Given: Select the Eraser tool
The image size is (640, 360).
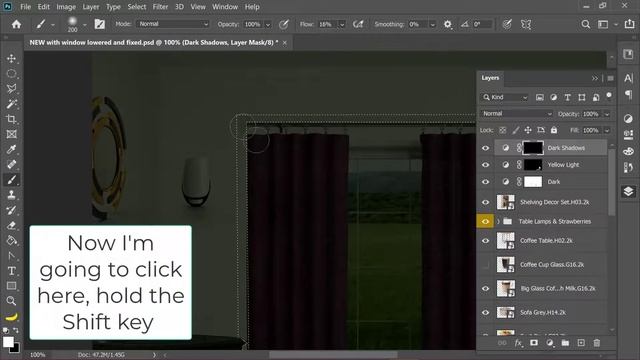Looking at the screenshot, I should click(x=11, y=225).
